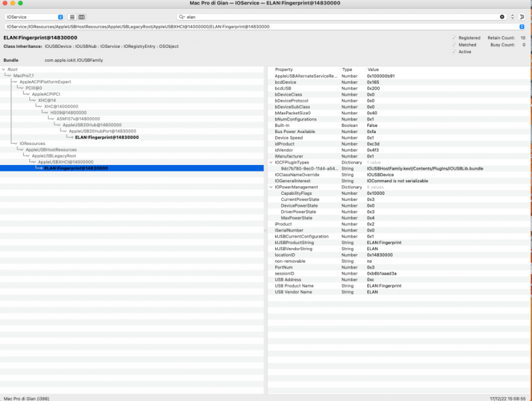Click the 0x4f3 value cell
The width and height of the screenshot is (532, 401).
point(372,150)
